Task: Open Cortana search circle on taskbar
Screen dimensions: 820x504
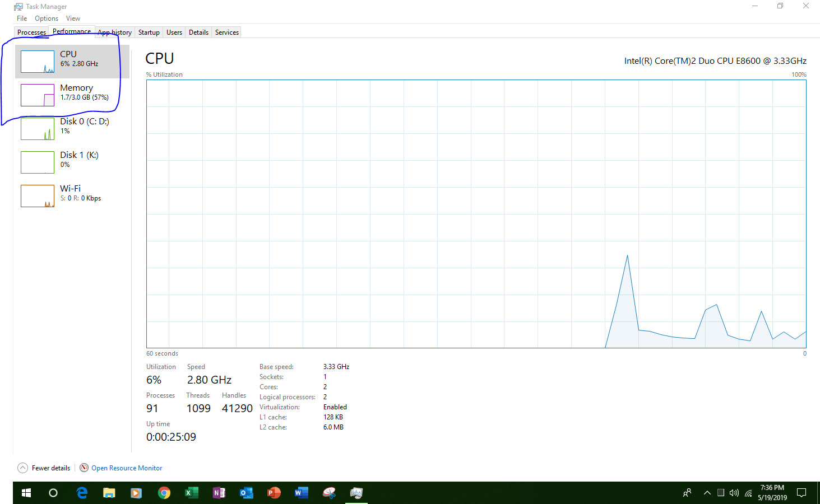Action: click(x=53, y=493)
